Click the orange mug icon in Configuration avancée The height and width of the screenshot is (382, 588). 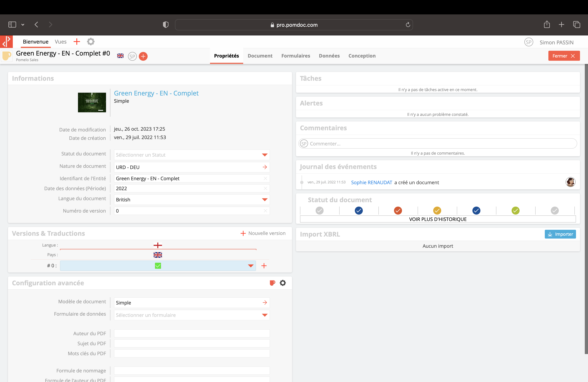pos(272,283)
